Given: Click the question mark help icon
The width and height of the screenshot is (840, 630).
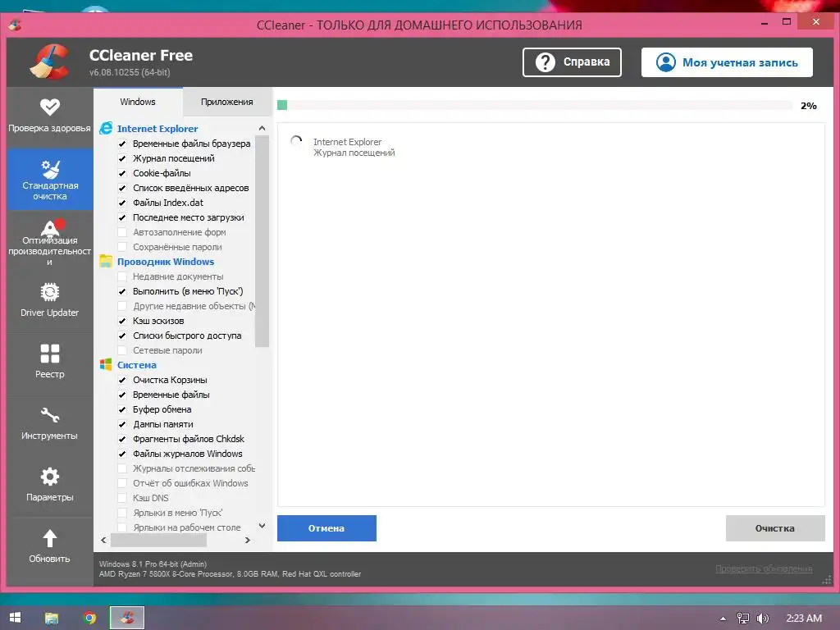Looking at the screenshot, I should (x=546, y=62).
